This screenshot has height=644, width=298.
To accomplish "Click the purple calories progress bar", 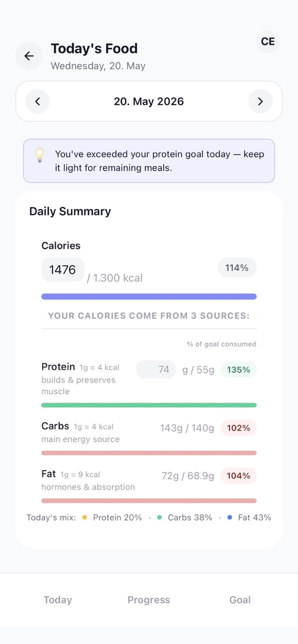I will 149,297.
